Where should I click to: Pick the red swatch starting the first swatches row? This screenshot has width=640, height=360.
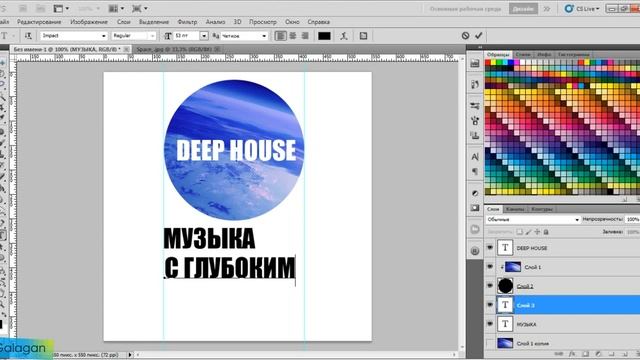488,62
